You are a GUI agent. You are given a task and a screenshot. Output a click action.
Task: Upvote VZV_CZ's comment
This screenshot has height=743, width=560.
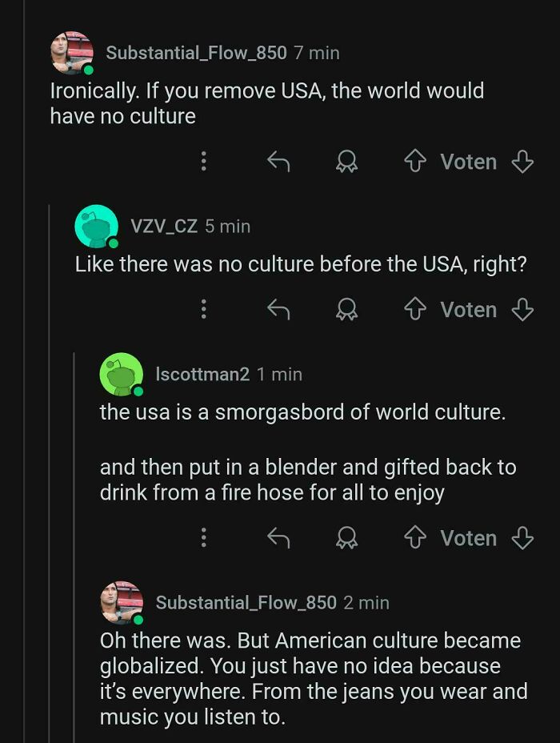414,310
